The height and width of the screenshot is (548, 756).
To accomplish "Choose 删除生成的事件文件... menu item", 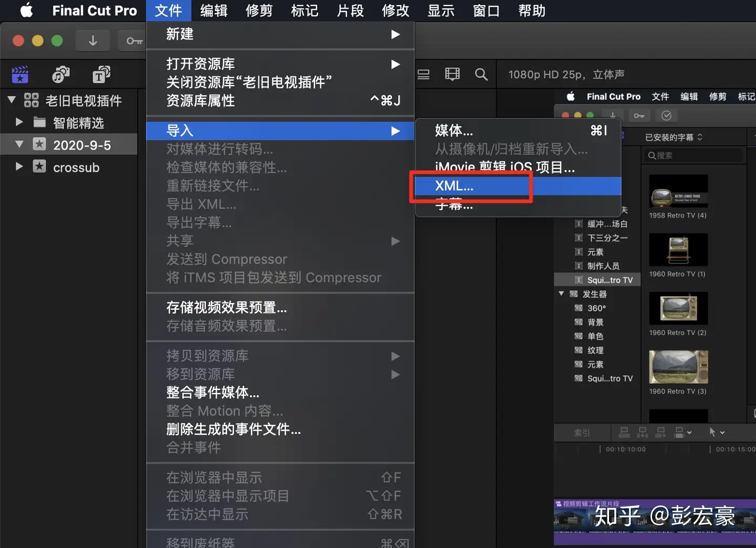I will tap(280, 429).
